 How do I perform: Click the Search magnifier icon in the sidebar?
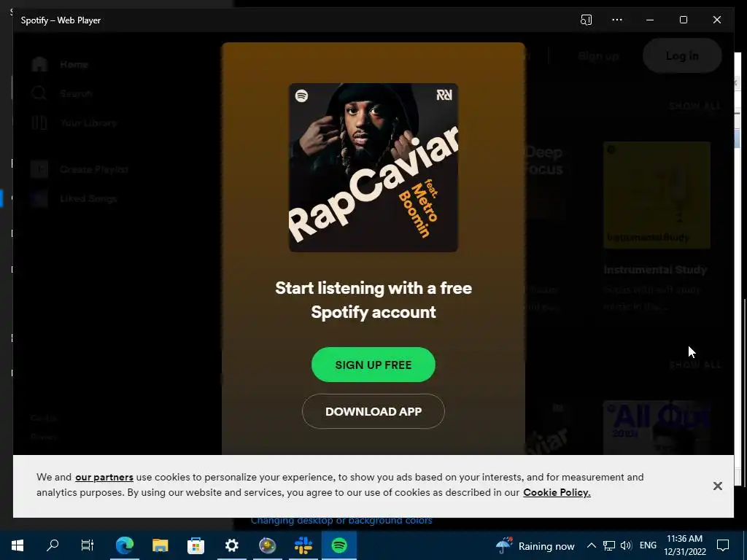(x=39, y=93)
